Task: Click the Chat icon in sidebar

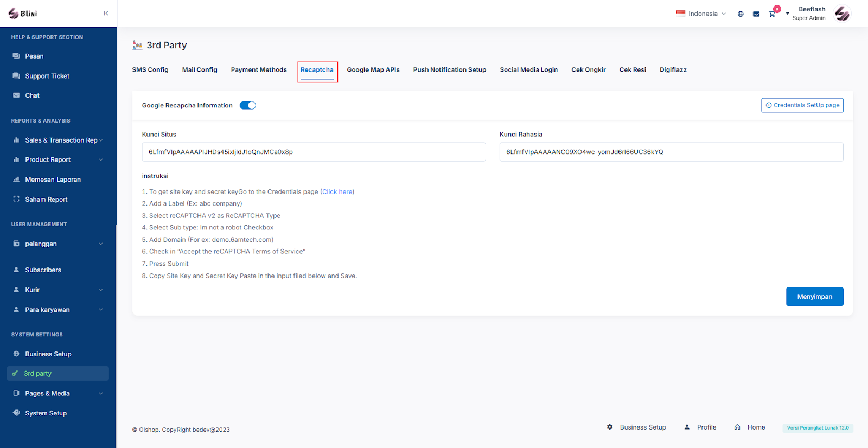Action: point(16,95)
